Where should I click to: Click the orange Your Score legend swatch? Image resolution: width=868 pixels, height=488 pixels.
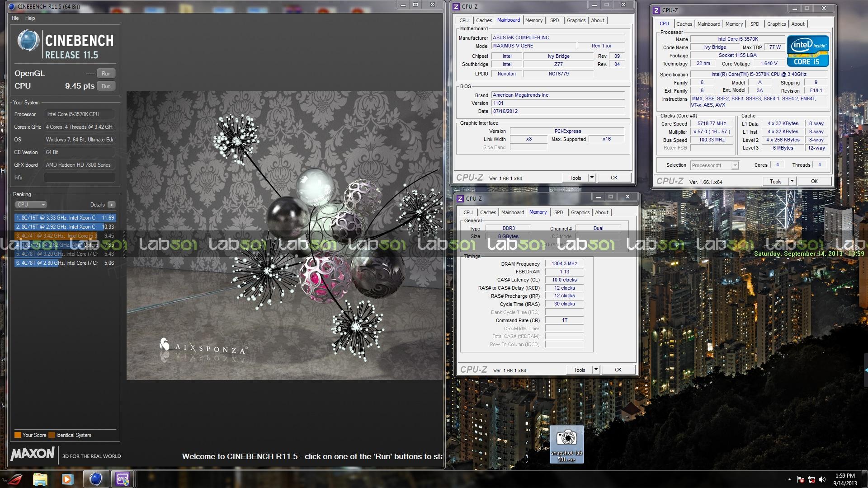click(x=18, y=435)
